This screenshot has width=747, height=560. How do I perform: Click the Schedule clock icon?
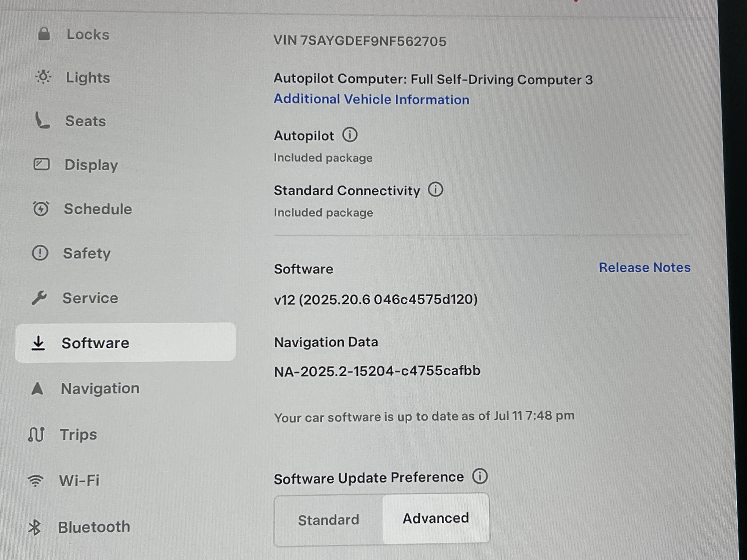(x=41, y=208)
